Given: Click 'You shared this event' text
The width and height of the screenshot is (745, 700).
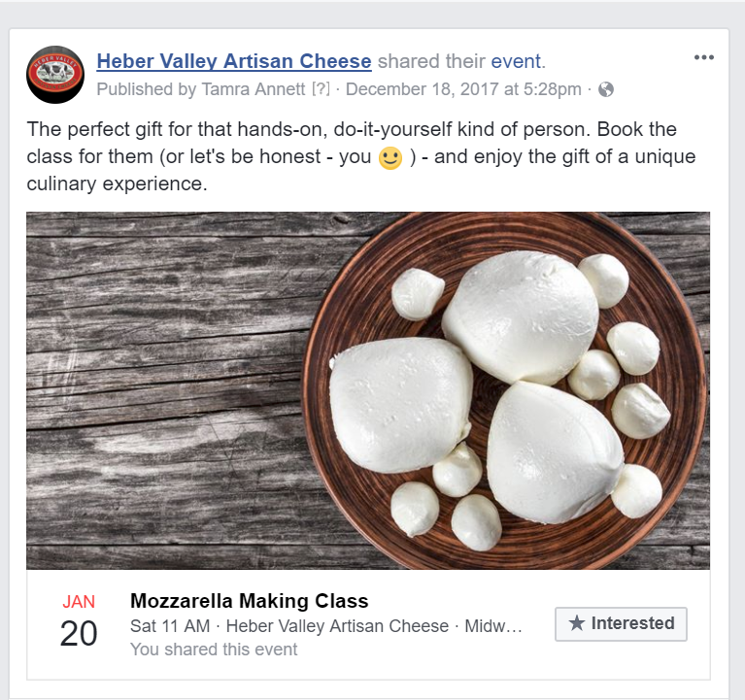Looking at the screenshot, I should coord(214,650).
